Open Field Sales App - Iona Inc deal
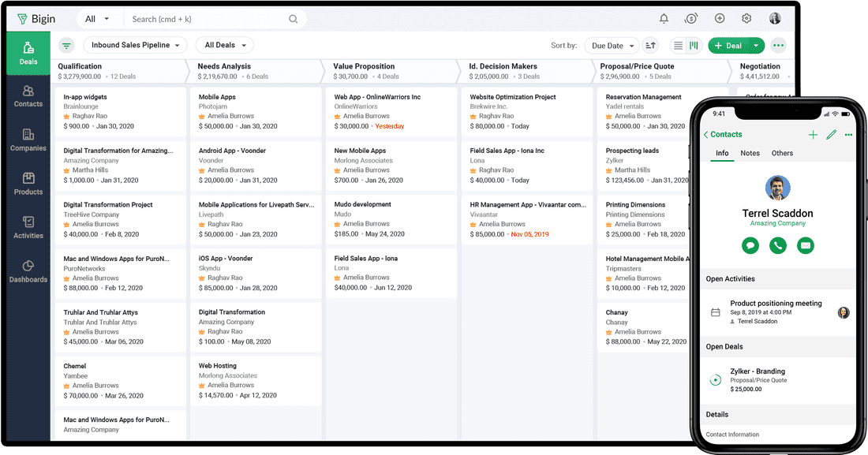The image size is (868, 455). [x=527, y=165]
